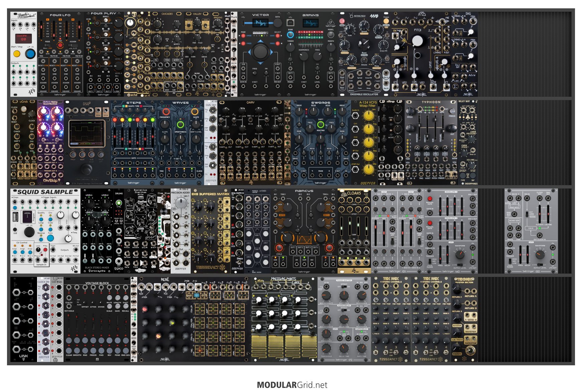Click the red Rec button on Squid Salmple

(x=46, y=250)
